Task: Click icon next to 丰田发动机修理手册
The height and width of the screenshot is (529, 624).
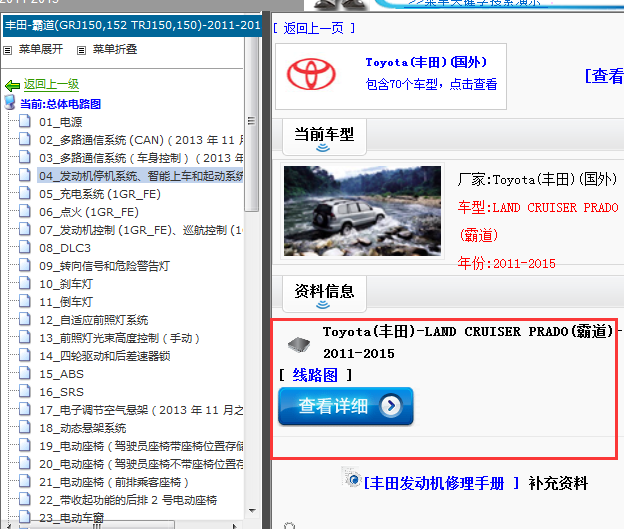Action: 352,477
